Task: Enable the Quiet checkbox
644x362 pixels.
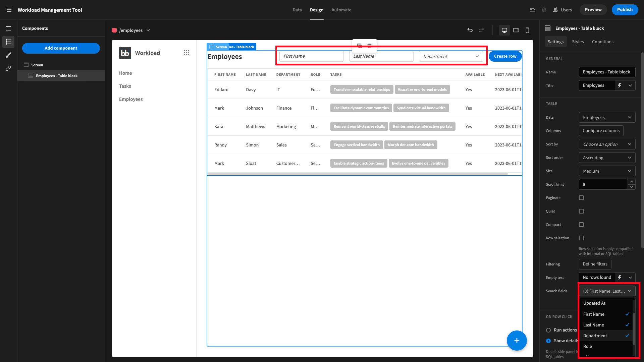Action: [x=581, y=211]
